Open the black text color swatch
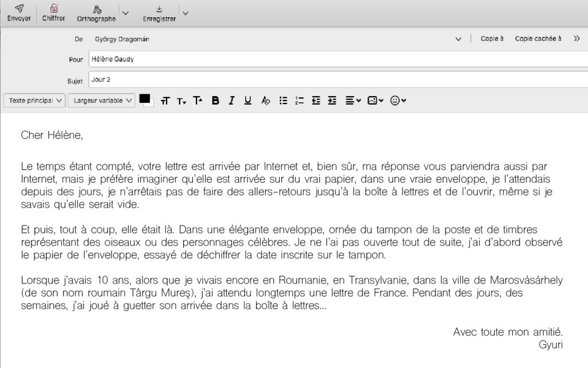Viewport: 588px width, 368px height. [145, 99]
